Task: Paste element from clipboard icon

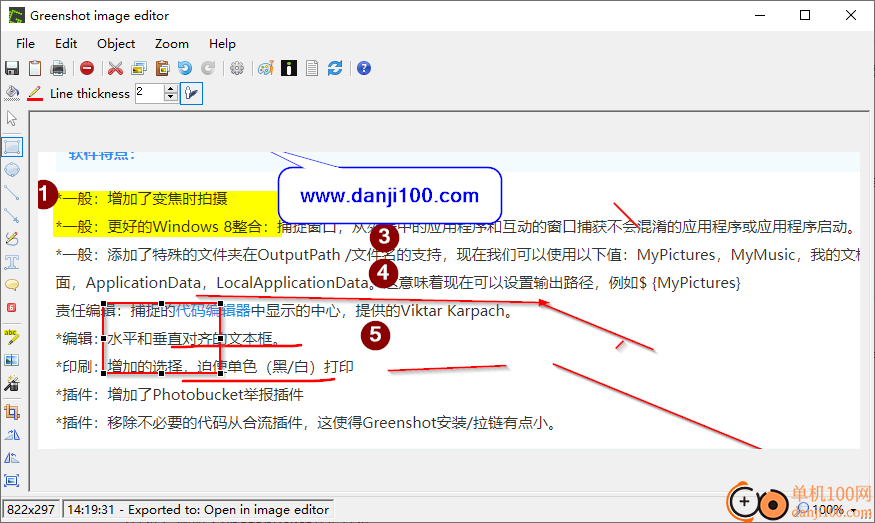Action: coord(162,68)
